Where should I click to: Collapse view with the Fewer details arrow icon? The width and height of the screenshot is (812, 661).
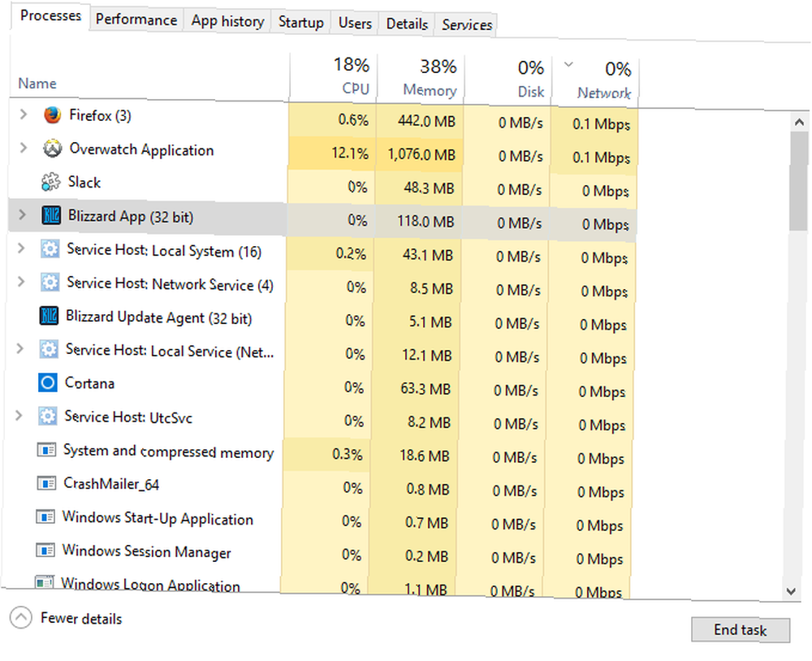click(x=21, y=617)
